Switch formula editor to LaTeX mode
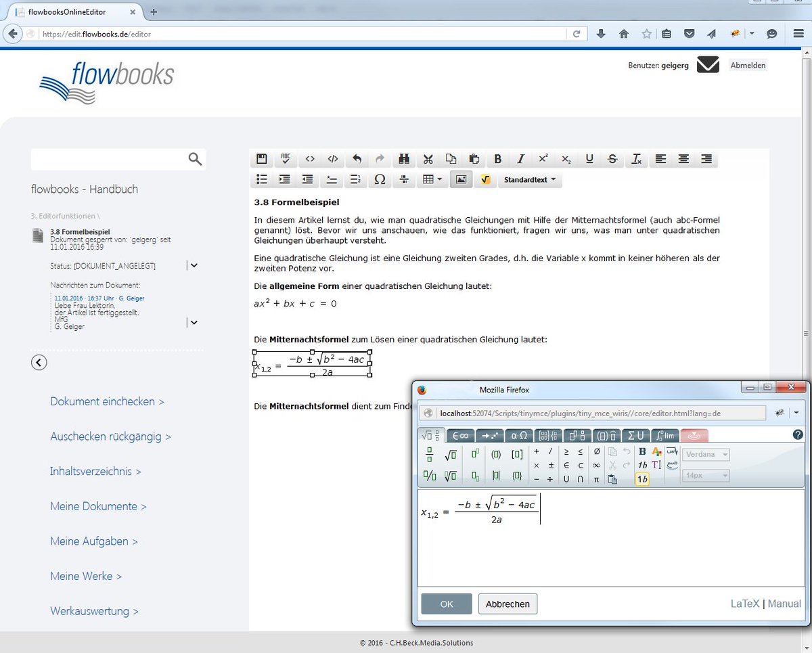 745,604
